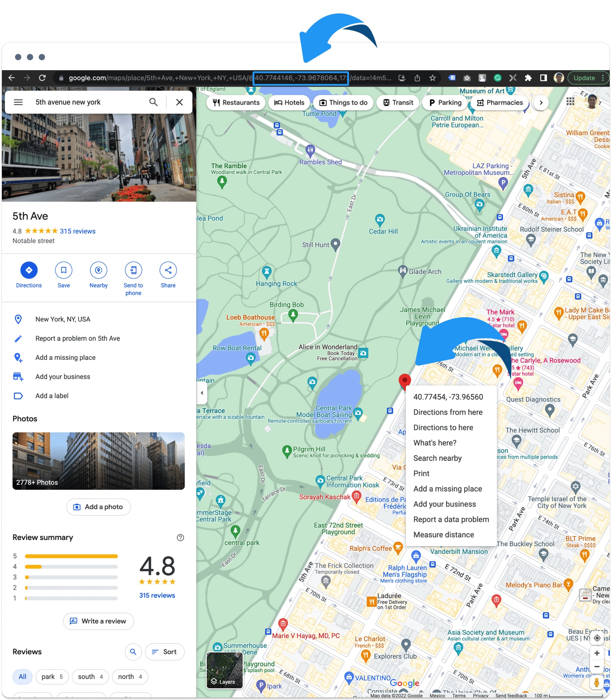Image resolution: width=612 pixels, height=700 pixels.
Task: Select the Parking chip
Action: tap(445, 102)
